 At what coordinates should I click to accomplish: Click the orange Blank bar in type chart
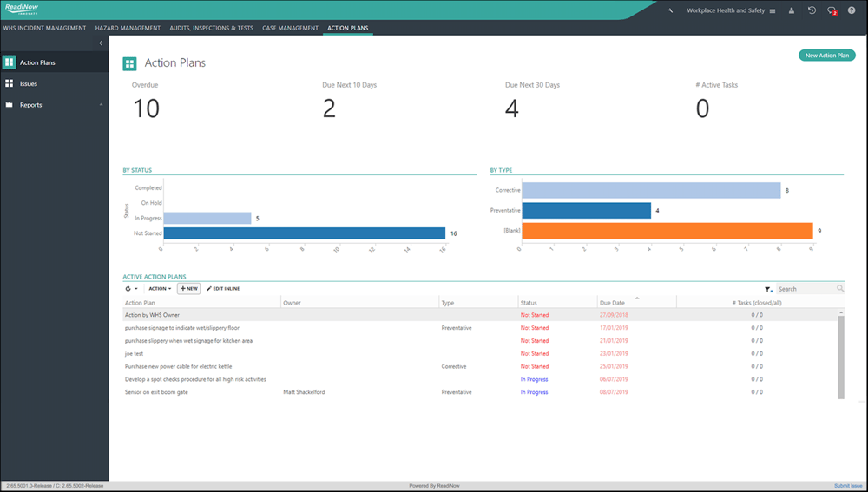[667, 231]
